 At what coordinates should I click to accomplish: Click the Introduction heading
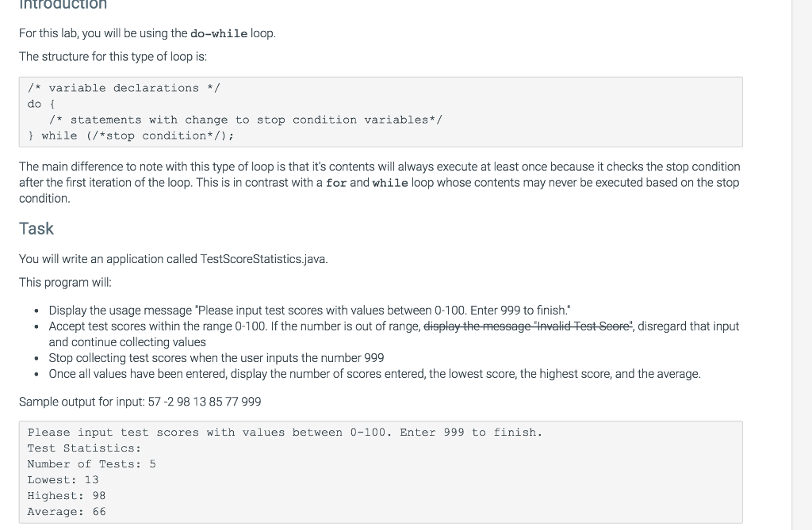point(63,6)
